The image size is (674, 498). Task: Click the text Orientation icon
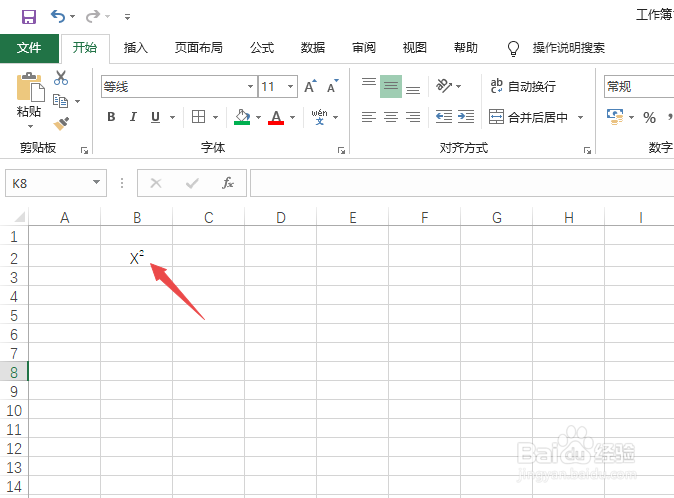tap(444, 86)
